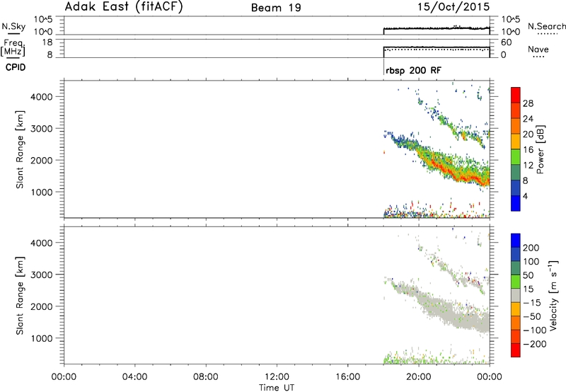Click the 'Time UT' axis label

[277, 388]
